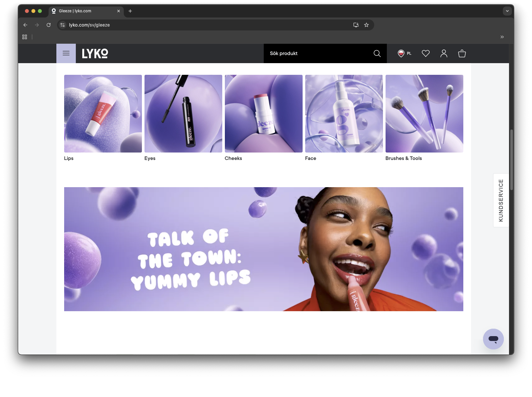Go back with the browser back arrow
This screenshot has height=397, width=532.
pos(25,25)
